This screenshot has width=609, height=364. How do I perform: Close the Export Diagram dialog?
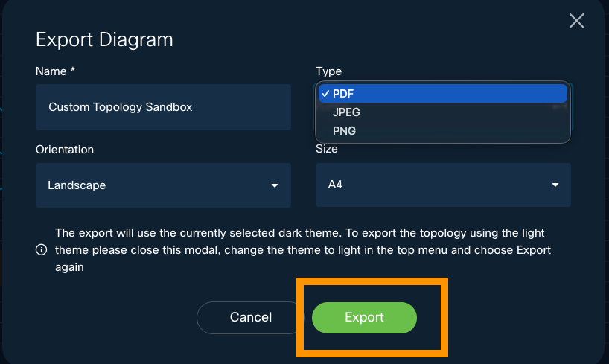coord(576,21)
